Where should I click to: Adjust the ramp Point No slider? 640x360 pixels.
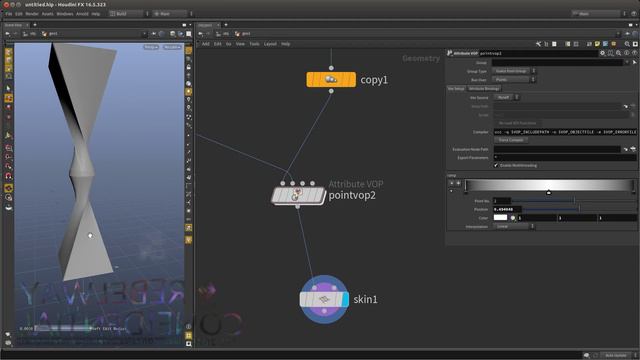pos(574,201)
